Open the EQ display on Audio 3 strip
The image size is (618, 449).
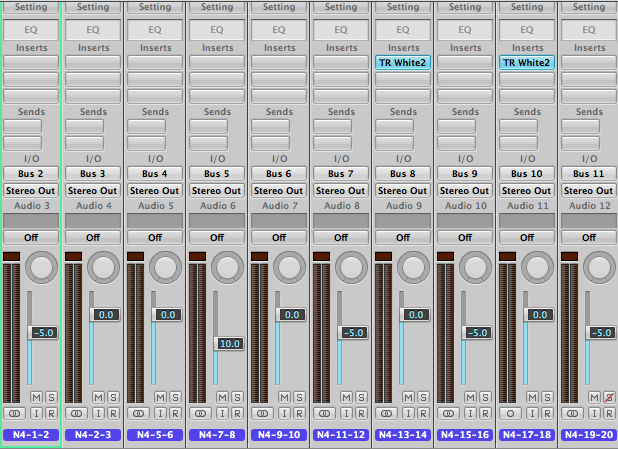31,30
